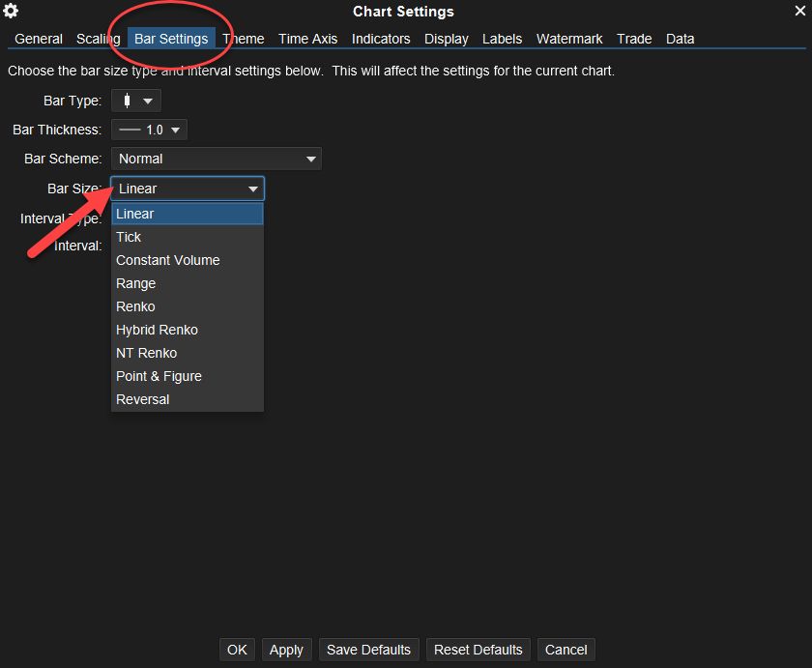Select Reversal from the list
Viewport: 812px width, 668px height.
click(x=142, y=399)
